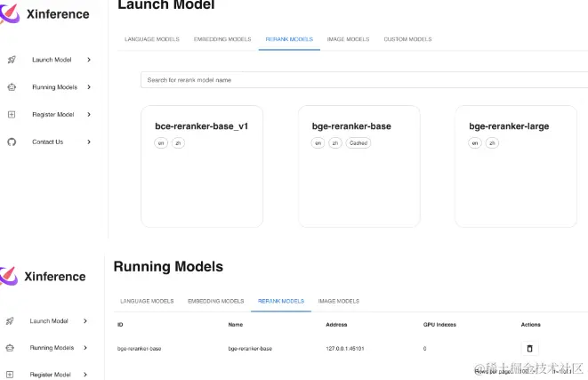Click Running Models in the bottom sidebar
This screenshot has width=588, height=380.
(x=52, y=348)
